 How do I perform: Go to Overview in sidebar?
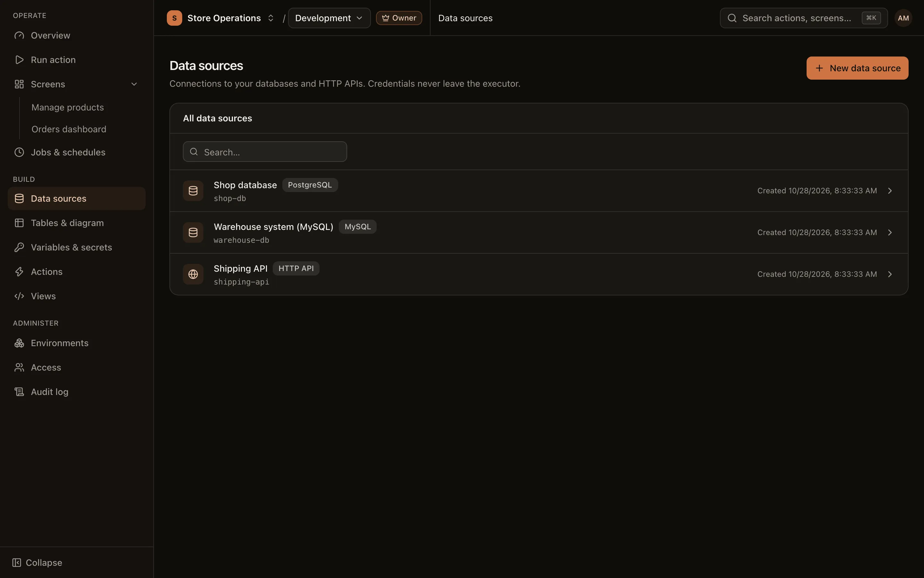point(76,36)
